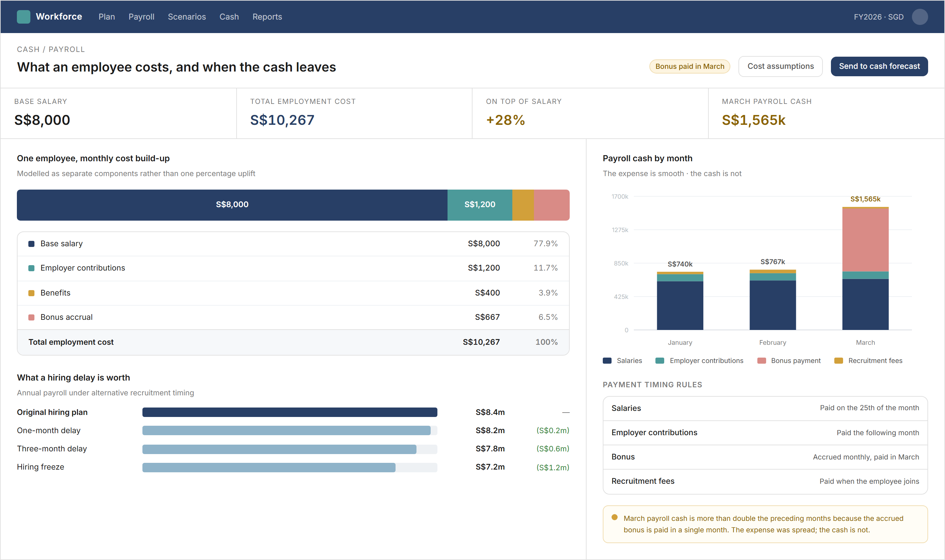Click the (S$1.2m) hiring freeze saving
The image size is (945, 560).
pos(552,468)
